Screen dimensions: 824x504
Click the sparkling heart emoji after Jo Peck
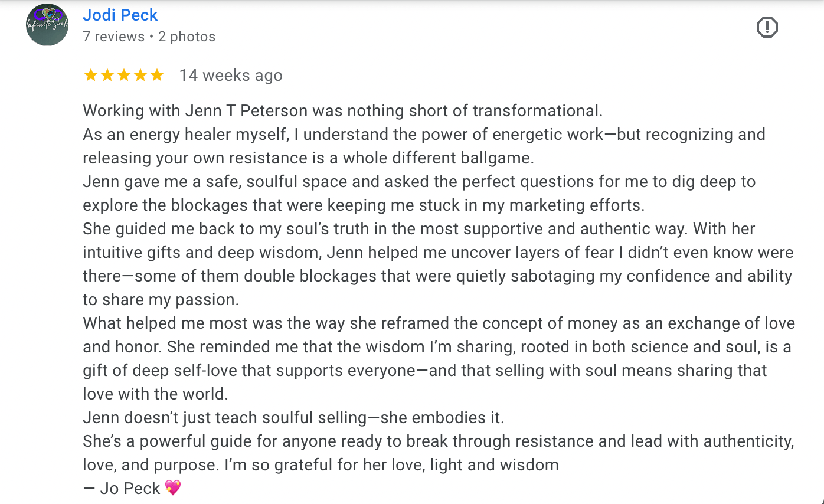click(x=173, y=488)
